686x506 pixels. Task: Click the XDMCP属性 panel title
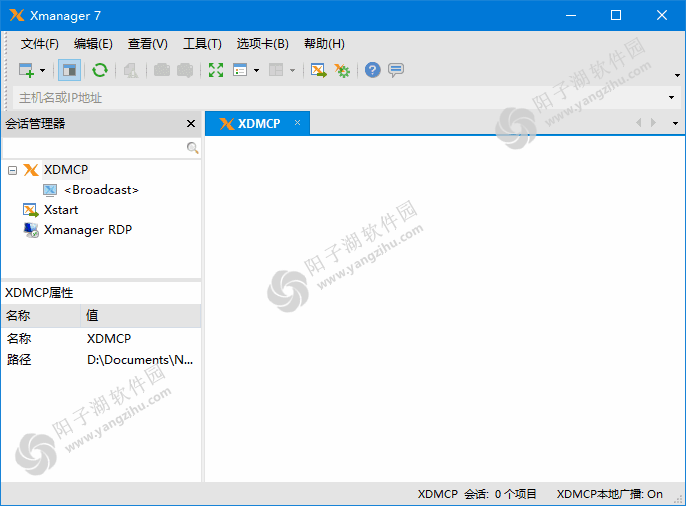pyautogui.click(x=39, y=293)
